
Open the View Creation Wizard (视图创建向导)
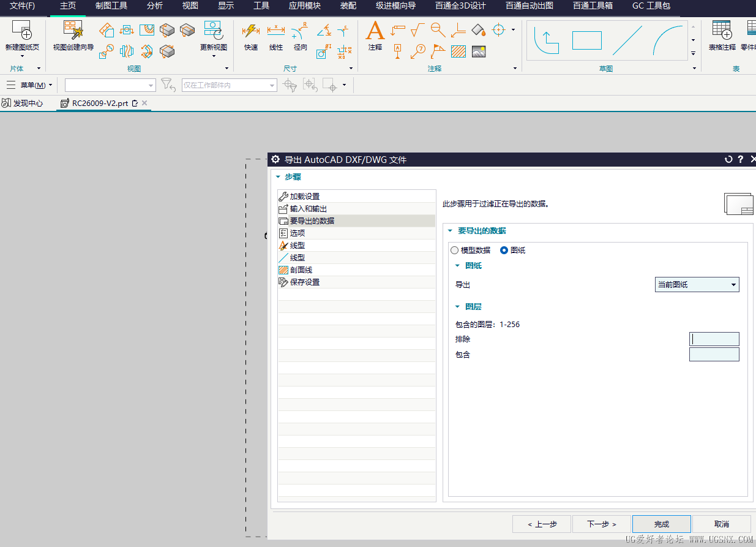[73, 30]
